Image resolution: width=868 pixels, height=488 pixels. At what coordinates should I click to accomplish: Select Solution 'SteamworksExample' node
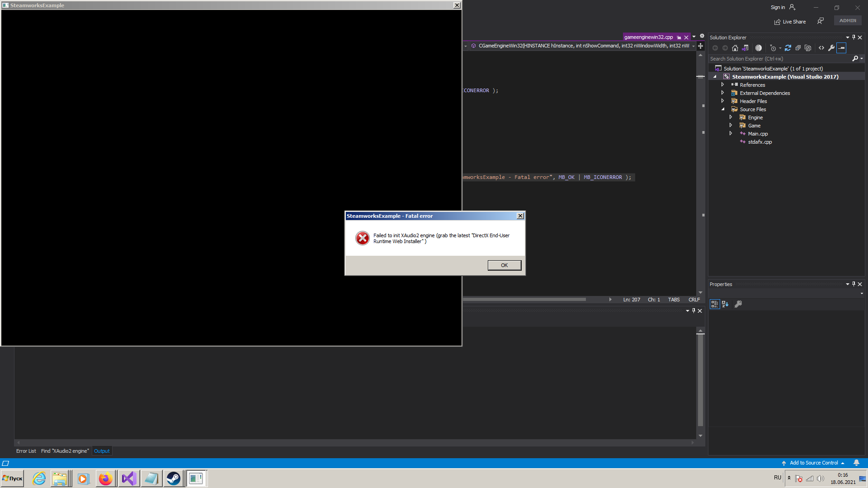click(773, 69)
